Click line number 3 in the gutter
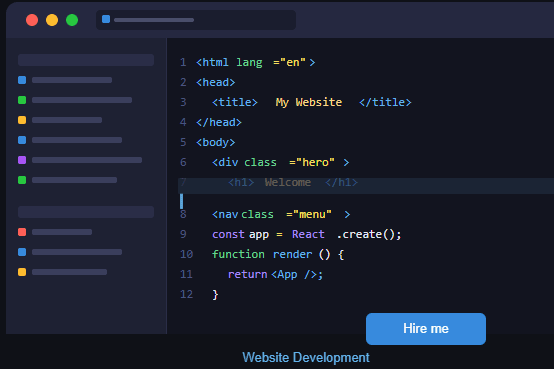554x369 pixels. click(183, 102)
